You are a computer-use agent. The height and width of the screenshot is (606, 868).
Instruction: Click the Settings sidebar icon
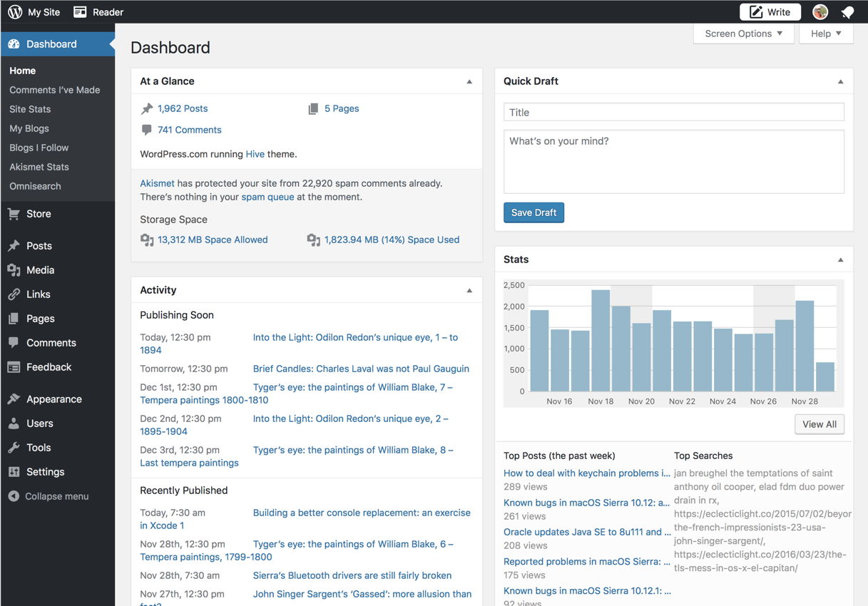(14, 472)
